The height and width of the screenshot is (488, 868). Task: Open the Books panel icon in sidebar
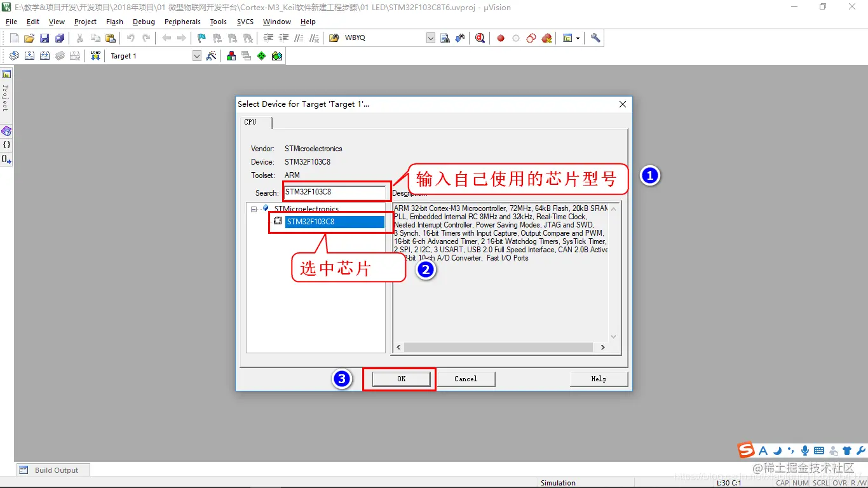coord(6,132)
